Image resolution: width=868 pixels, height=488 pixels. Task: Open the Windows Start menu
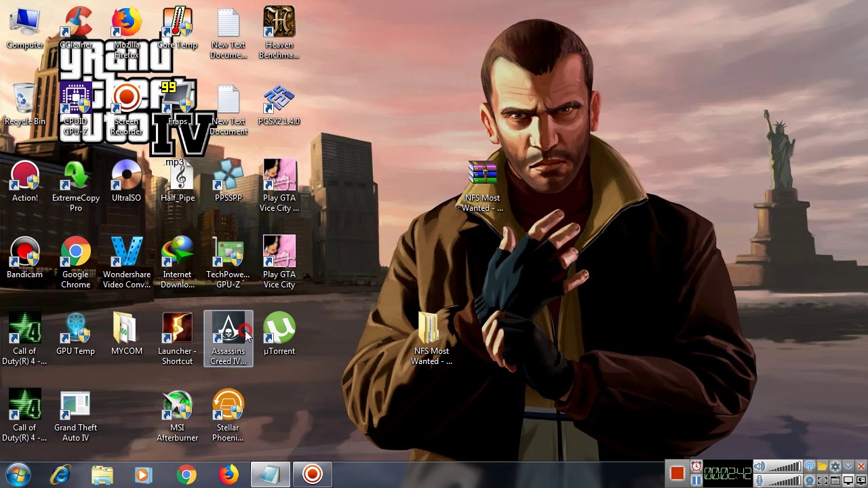coord(18,474)
